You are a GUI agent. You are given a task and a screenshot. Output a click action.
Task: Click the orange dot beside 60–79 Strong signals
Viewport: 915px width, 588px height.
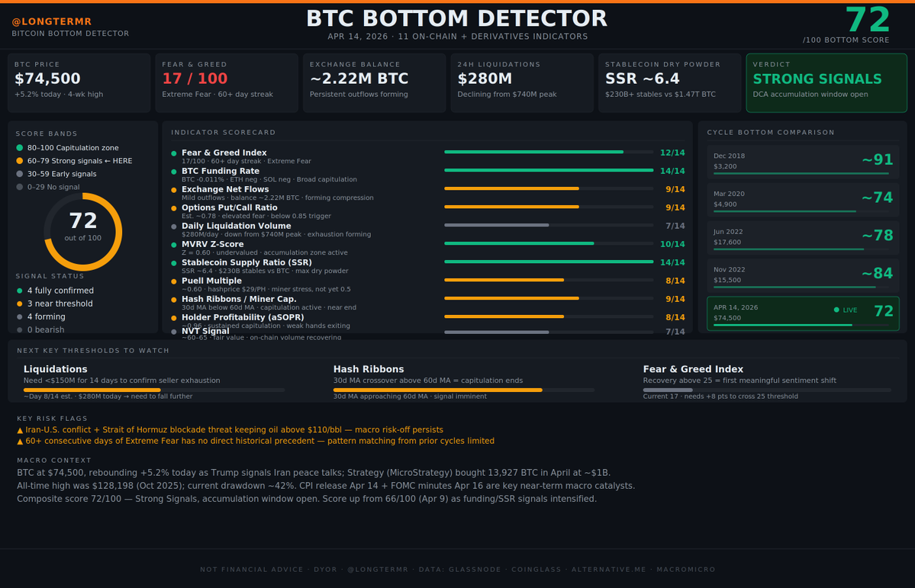pos(20,160)
